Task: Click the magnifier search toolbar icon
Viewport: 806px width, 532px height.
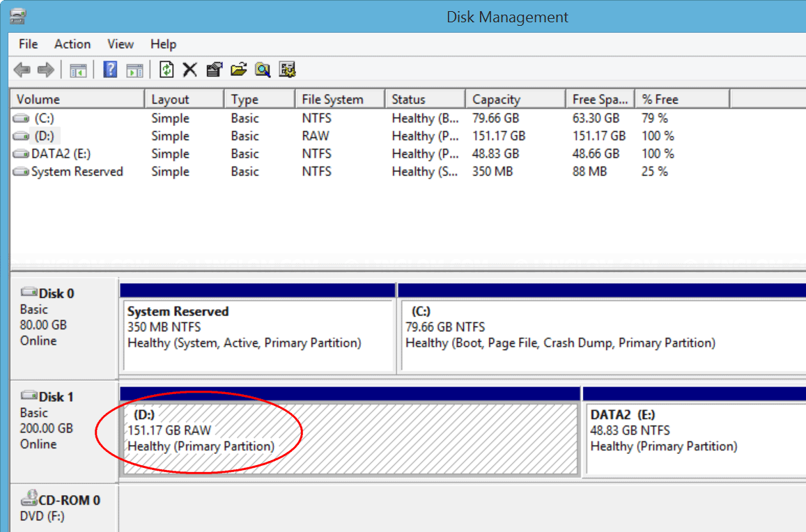Action: pyautogui.click(x=263, y=70)
